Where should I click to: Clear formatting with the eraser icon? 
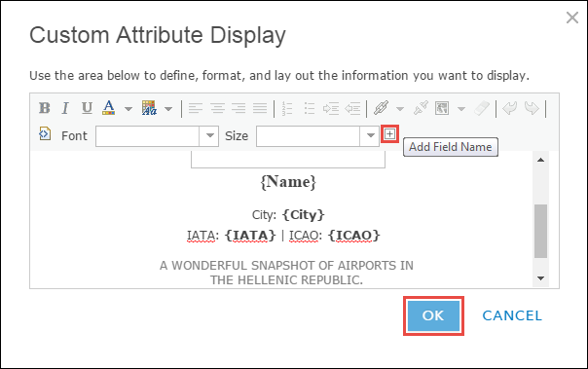click(x=482, y=108)
